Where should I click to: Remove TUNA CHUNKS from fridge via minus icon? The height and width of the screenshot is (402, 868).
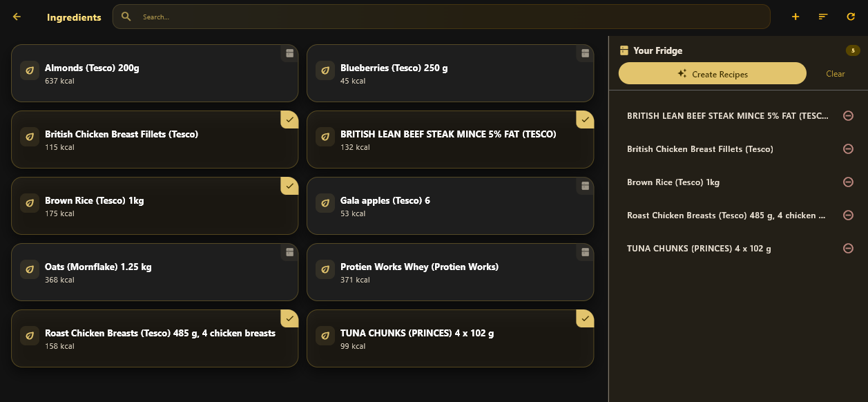click(848, 248)
